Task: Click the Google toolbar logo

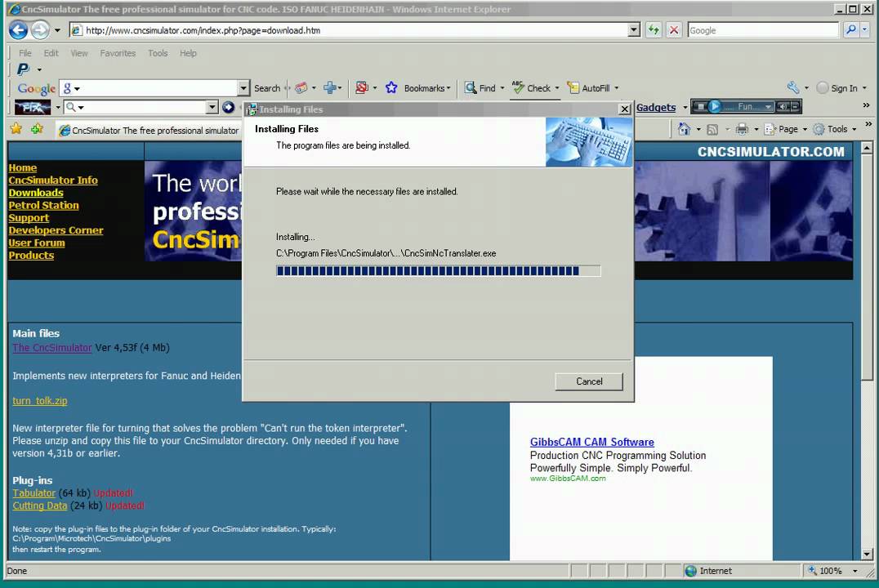Action: click(x=37, y=88)
